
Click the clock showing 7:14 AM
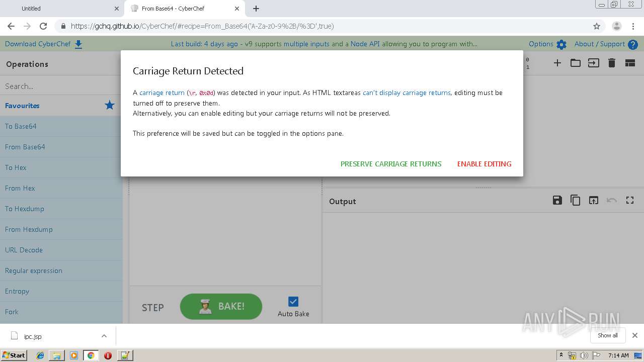point(618,355)
